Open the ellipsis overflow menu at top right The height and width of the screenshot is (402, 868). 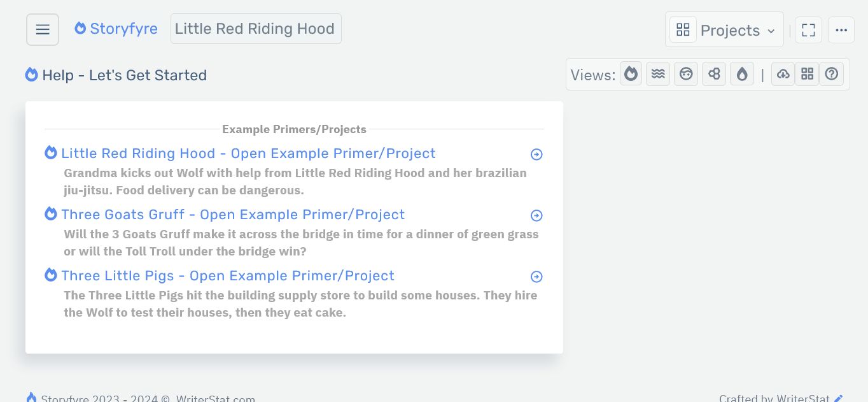(x=841, y=29)
